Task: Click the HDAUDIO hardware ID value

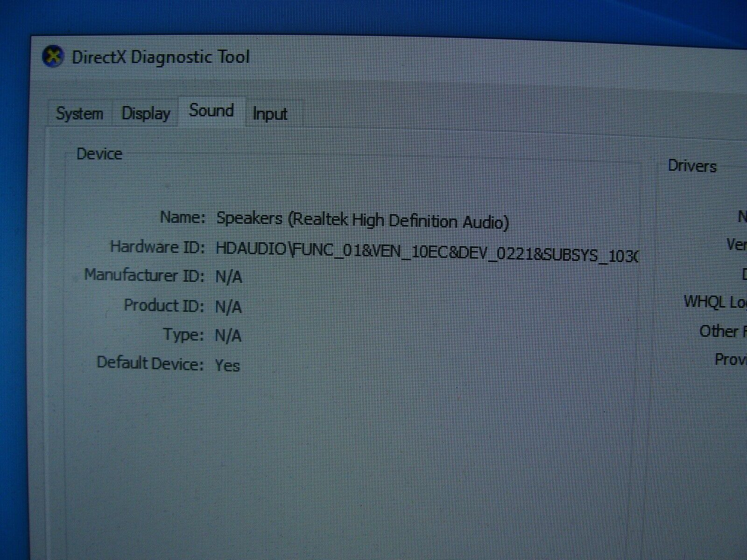Action: pyautogui.click(x=427, y=251)
